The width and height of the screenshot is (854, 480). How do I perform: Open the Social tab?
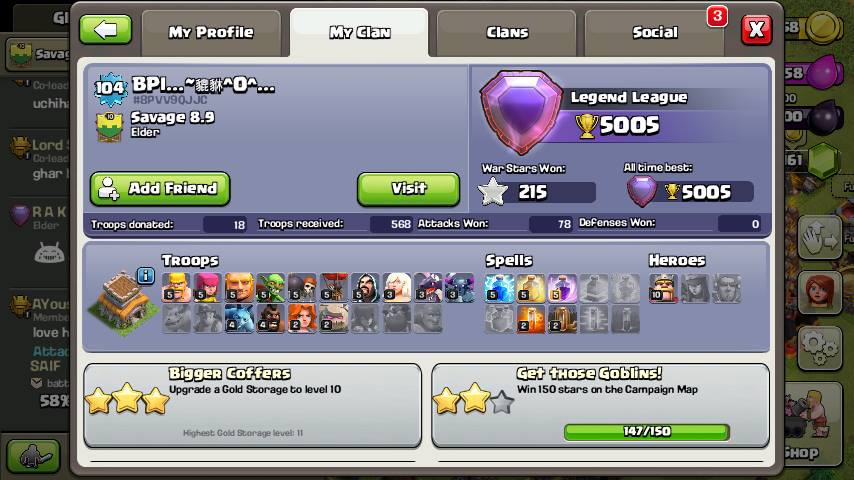(x=655, y=33)
